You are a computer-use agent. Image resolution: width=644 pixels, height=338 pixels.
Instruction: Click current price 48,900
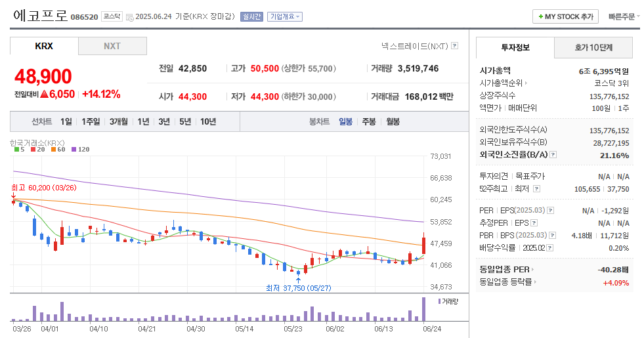[43, 76]
